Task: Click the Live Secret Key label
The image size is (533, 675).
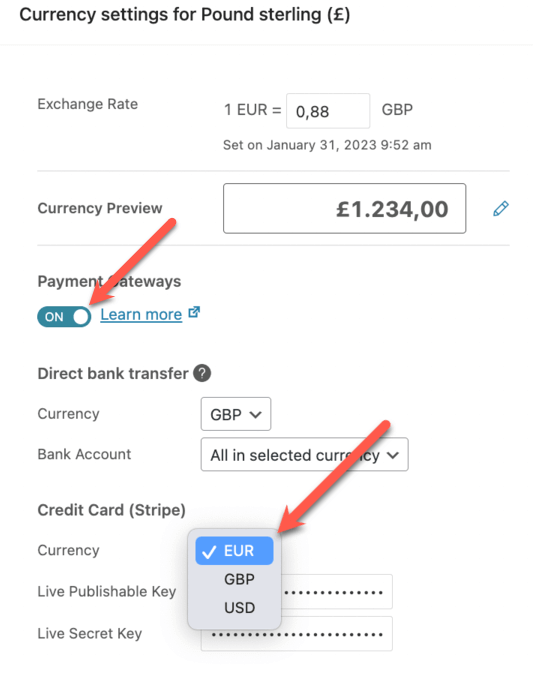Action: coord(90,634)
